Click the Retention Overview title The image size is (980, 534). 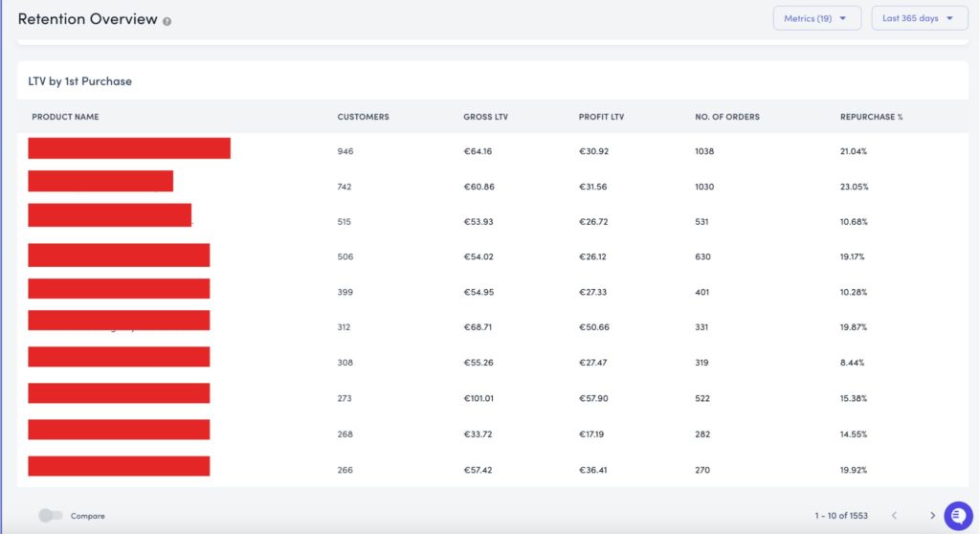(x=87, y=19)
